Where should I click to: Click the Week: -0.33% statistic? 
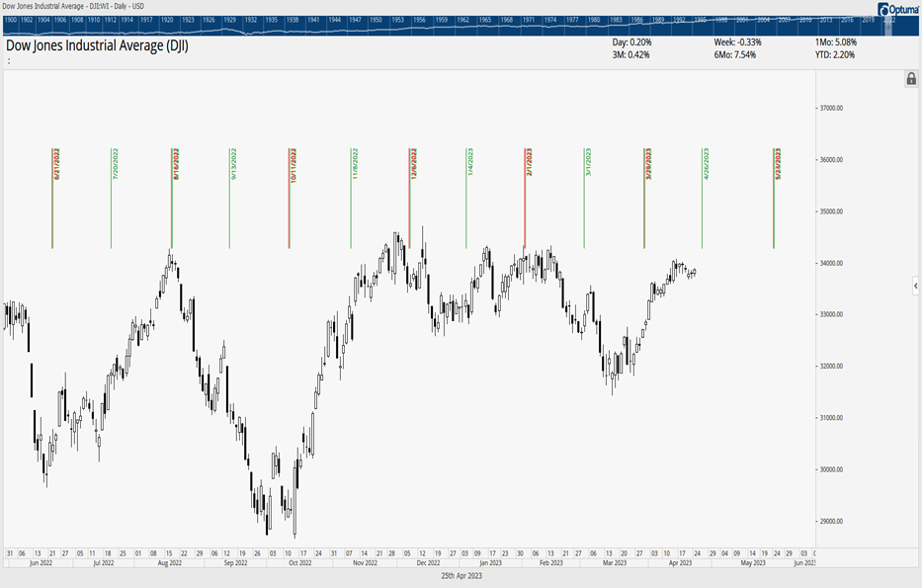click(x=737, y=42)
